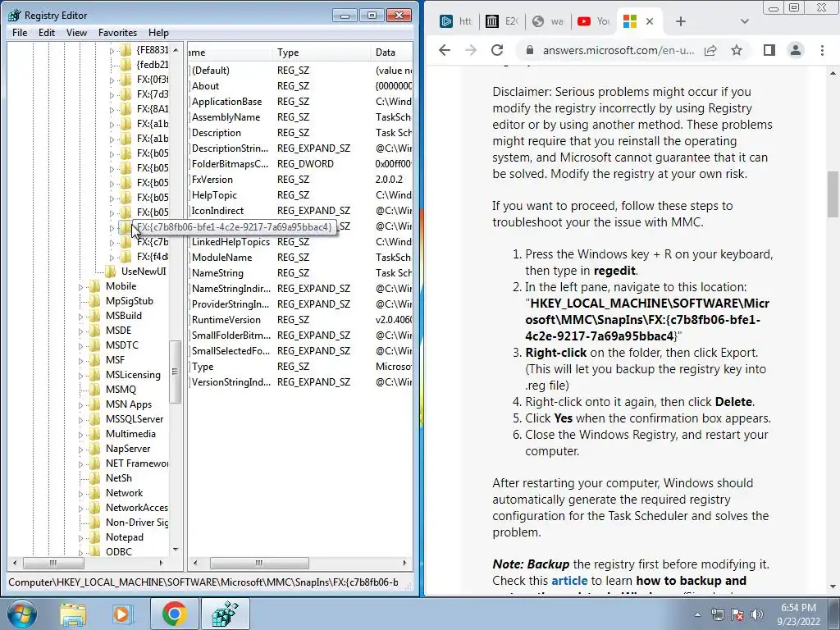Expand the Network registry key
840x630 pixels.
pos(81,494)
